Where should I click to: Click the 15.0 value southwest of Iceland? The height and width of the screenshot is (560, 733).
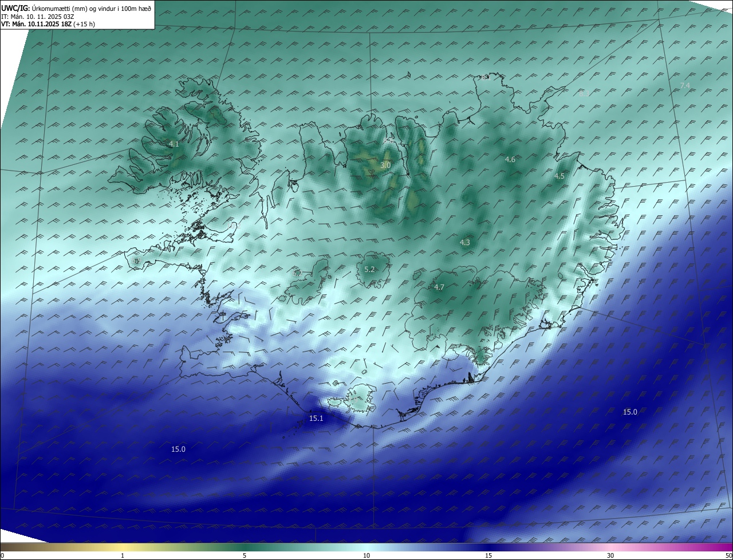pos(178,449)
